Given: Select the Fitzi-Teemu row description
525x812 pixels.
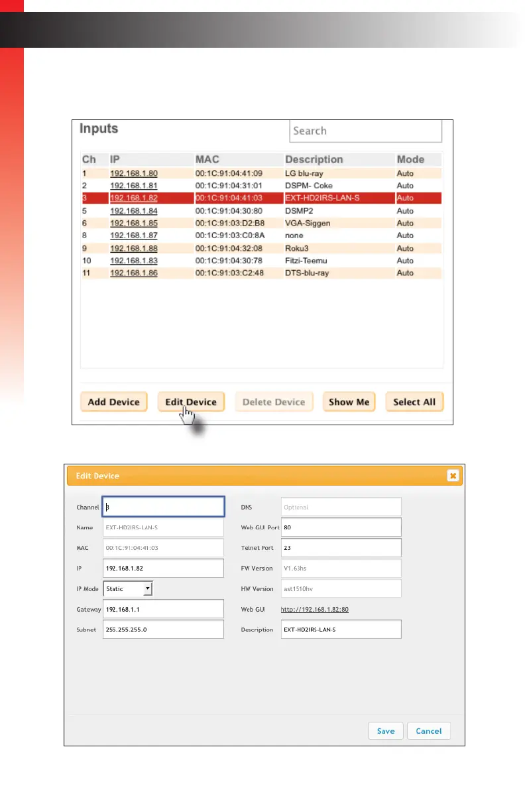Looking at the screenshot, I should pos(308,261).
